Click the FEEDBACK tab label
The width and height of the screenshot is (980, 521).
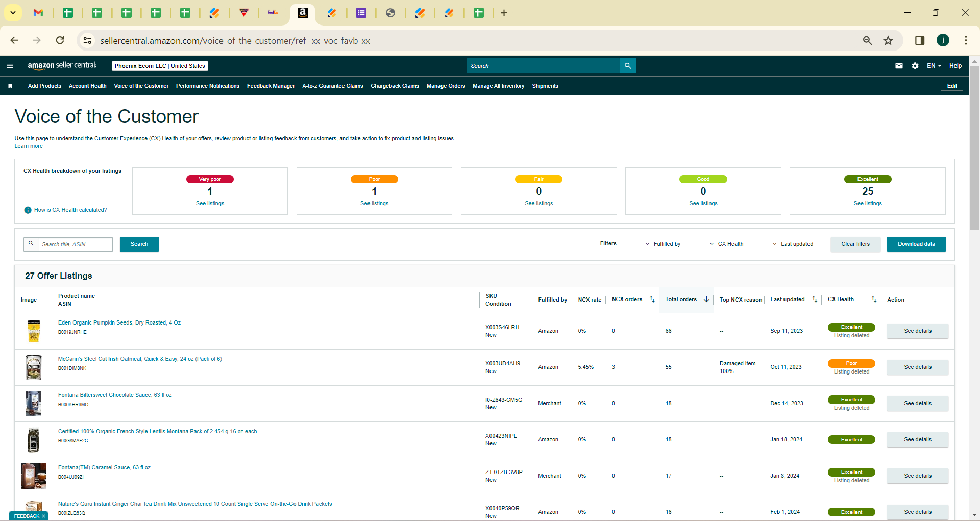pyautogui.click(x=27, y=516)
